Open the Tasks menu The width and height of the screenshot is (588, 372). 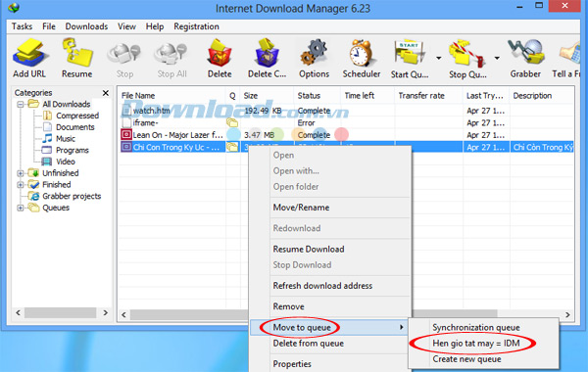pyautogui.click(x=22, y=26)
